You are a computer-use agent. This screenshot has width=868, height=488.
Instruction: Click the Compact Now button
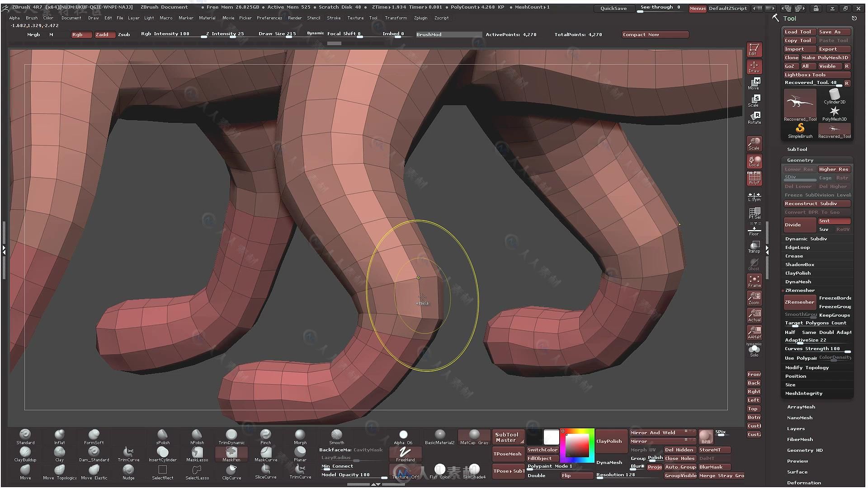[655, 35]
